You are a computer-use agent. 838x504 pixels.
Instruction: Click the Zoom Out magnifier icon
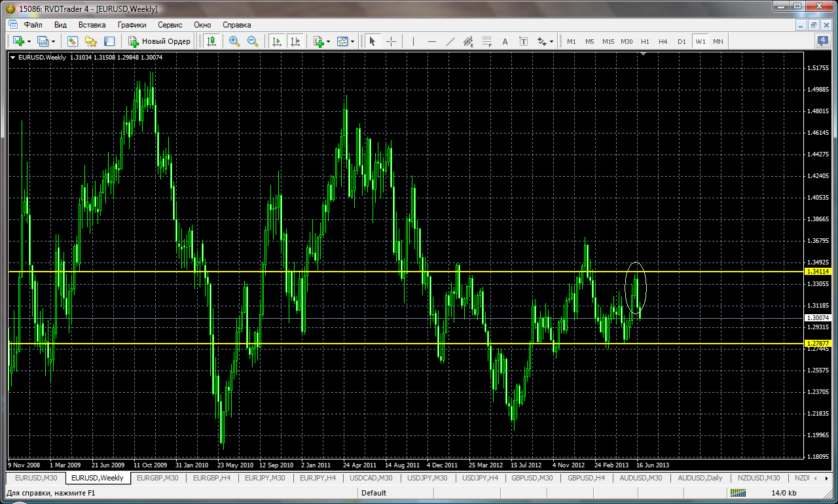point(253,41)
